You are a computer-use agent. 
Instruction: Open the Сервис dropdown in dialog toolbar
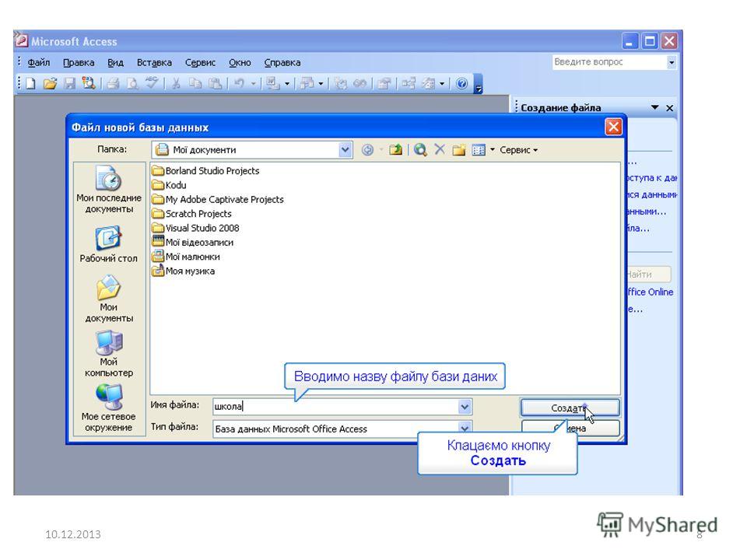pos(519,150)
